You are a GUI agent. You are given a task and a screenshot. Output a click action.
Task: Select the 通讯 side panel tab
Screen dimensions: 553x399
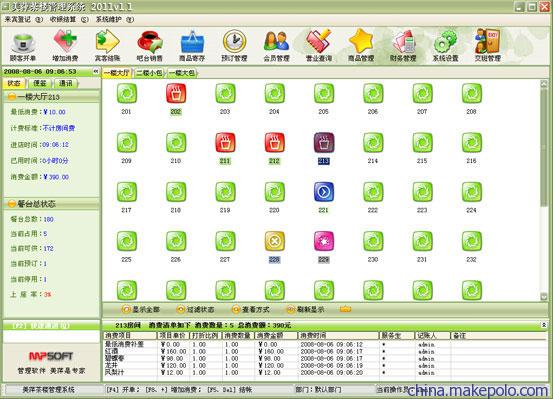point(66,83)
